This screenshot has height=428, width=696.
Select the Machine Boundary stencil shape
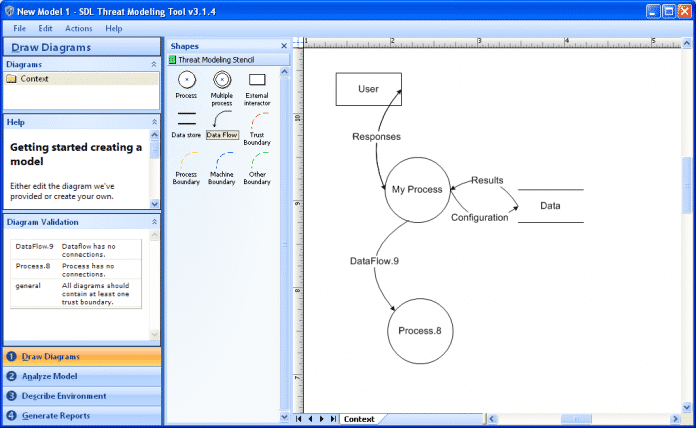tap(221, 168)
